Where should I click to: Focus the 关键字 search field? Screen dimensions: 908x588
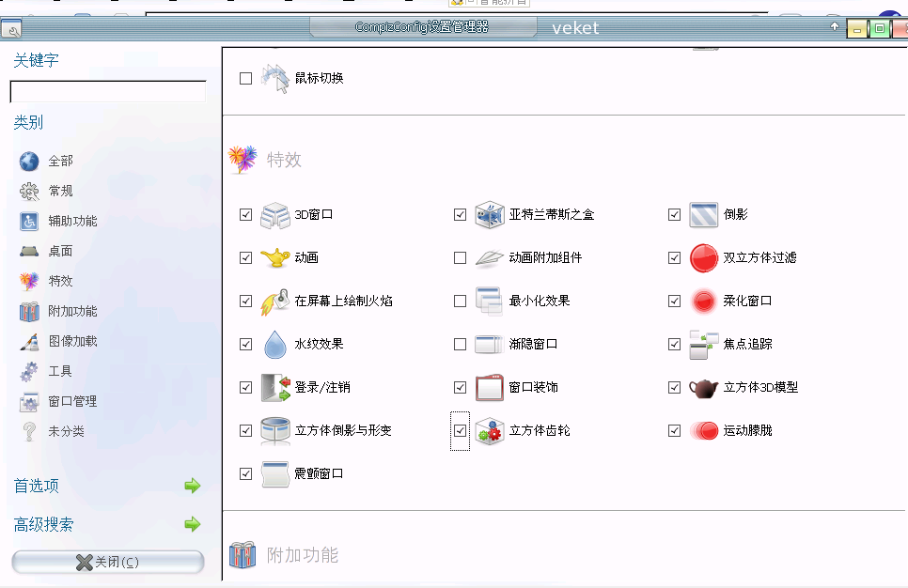point(108,92)
